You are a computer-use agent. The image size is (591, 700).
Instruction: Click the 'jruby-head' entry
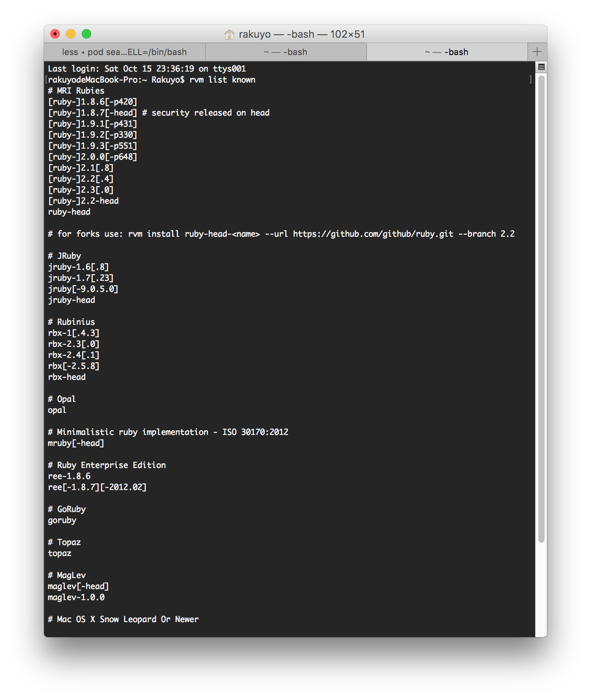[x=72, y=300]
